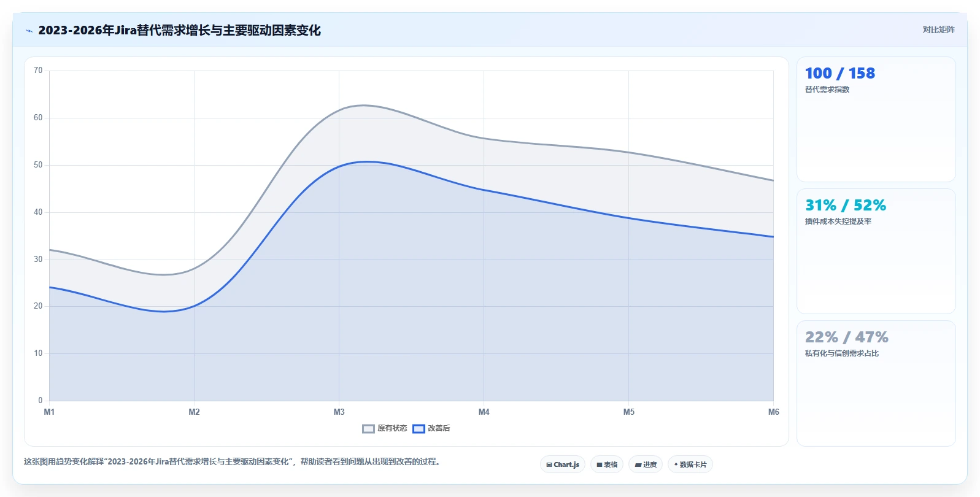The width and height of the screenshot is (980, 497).
Task: Click the 30 y-axis tick label
Action: coord(38,260)
